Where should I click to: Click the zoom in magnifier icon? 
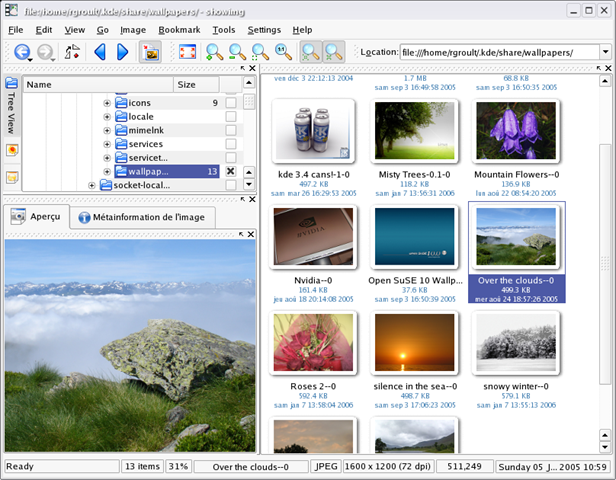(x=214, y=52)
